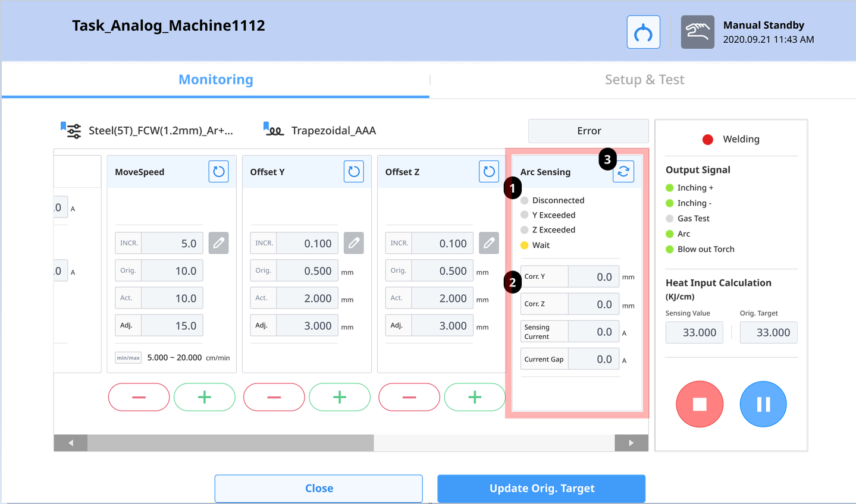856x504 pixels.
Task: Switch to the Setup & Test tab
Action: [644, 80]
